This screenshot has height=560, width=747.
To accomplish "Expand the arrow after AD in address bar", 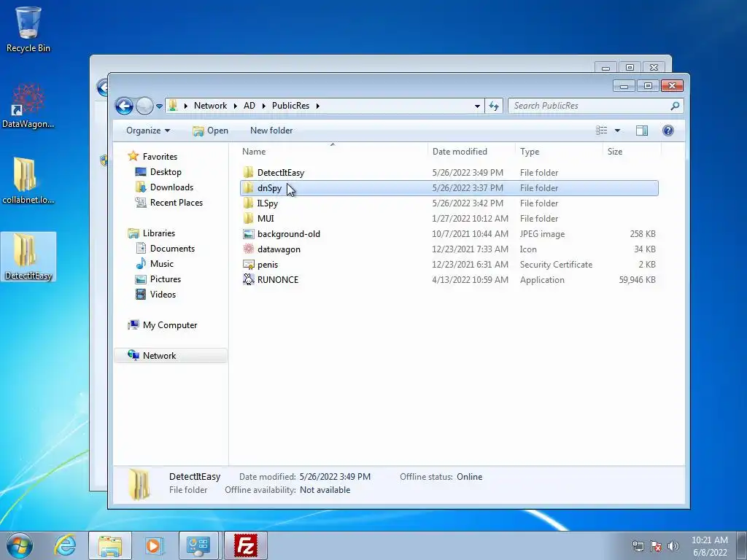I will (x=263, y=106).
